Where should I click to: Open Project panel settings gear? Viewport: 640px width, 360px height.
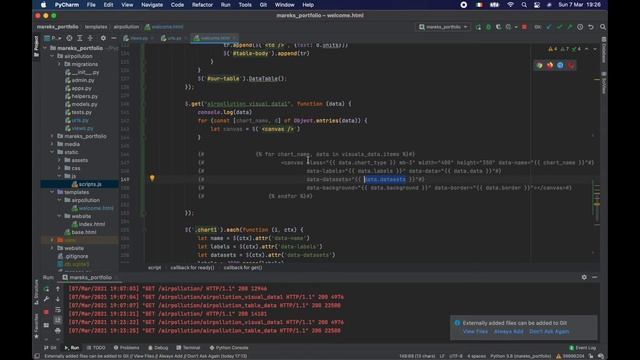click(x=103, y=38)
